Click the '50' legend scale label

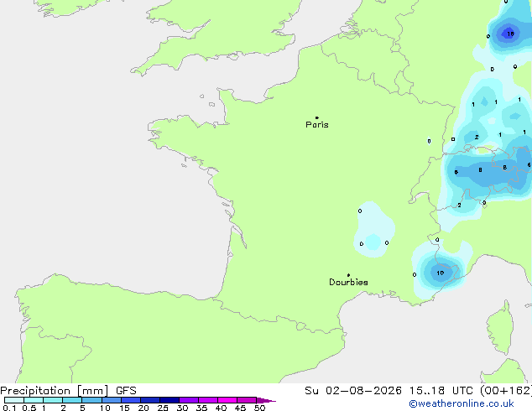click(x=259, y=408)
